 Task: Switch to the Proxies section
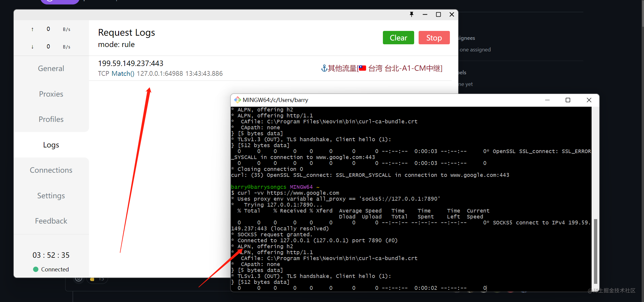coord(51,94)
